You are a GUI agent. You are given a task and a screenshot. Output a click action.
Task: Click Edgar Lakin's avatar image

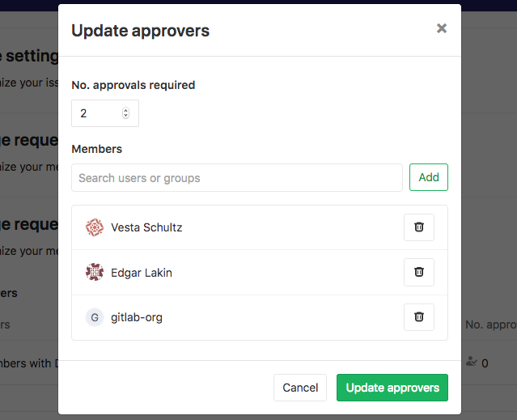tap(95, 273)
